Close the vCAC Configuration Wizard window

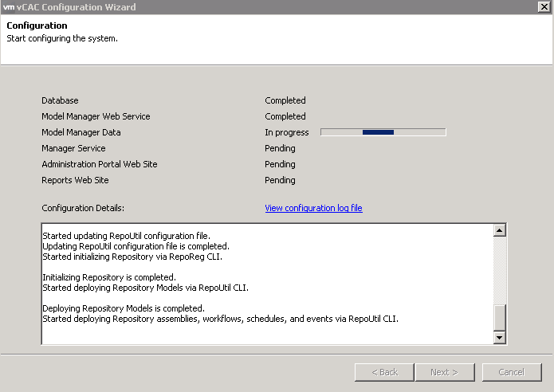click(x=544, y=6)
